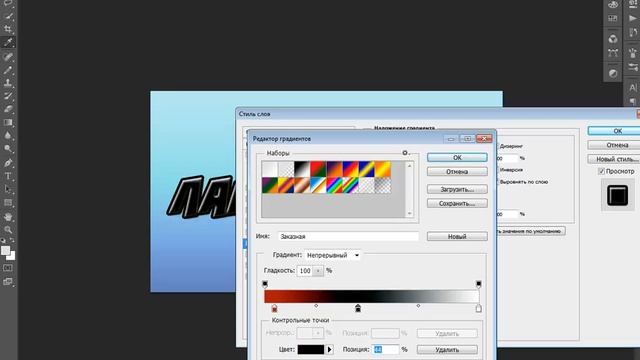Click Отмена in Gradient Editor
Image resolution: width=640 pixels, height=360 pixels.
click(x=457, y=172)
